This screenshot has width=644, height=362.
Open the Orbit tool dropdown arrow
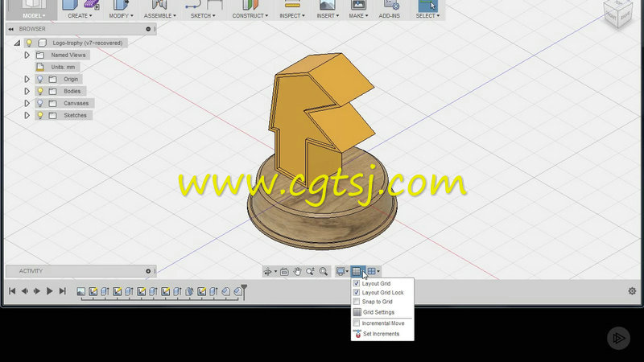tap(275, 271)
